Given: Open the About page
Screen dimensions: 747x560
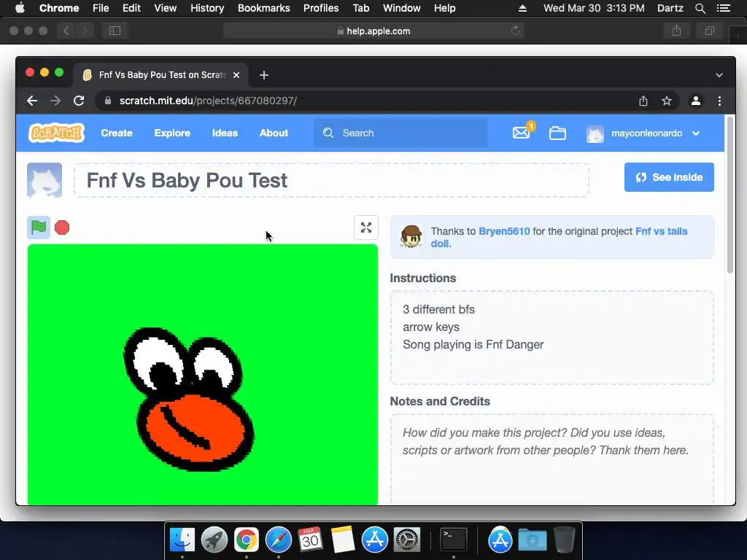Looking at the screenshot, I should (x=274, y=133).
